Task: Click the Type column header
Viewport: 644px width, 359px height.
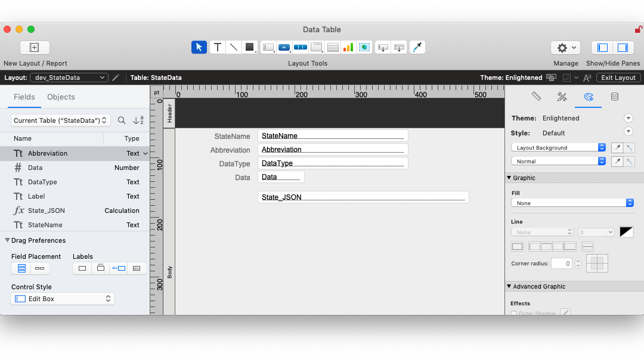Action: click(132, 138)
